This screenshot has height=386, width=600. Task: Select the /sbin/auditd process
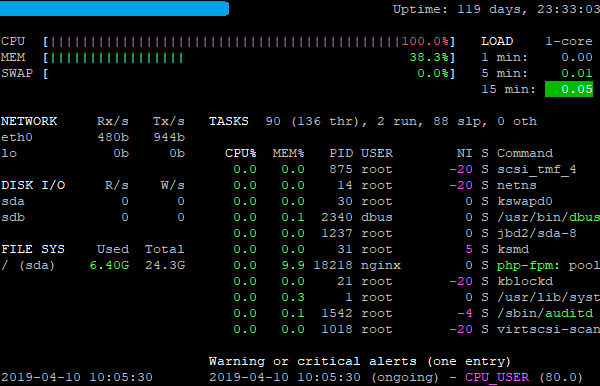(545, 313)
